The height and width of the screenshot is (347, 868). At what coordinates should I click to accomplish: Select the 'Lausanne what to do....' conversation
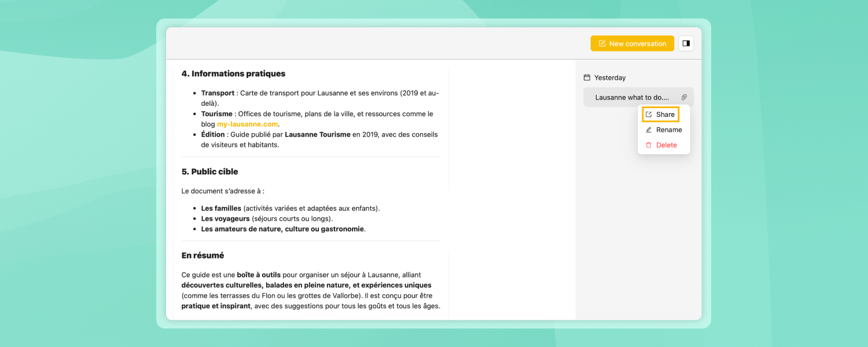coord(638,97)
